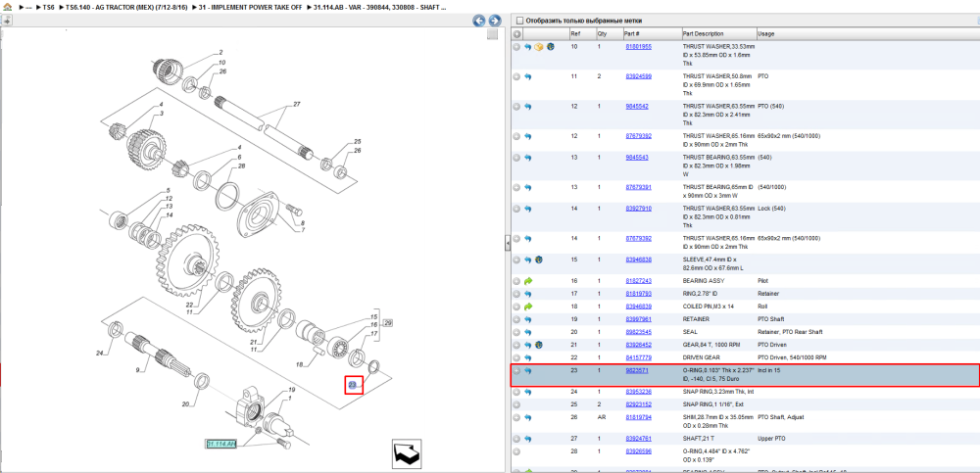Click the blue arrow on Ref 17 RING row
Image resolution: width=980 pixels, height=473 pixels.
pos(528,294)
